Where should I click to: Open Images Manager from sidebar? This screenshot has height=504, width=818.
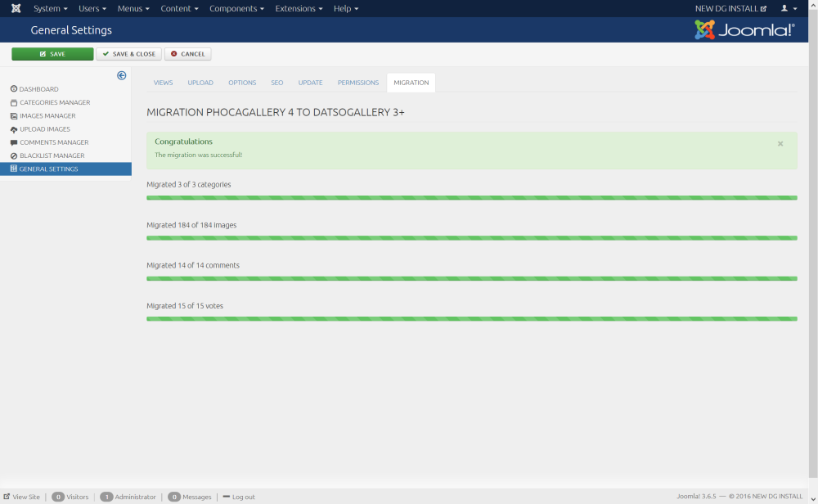coord(47,116)
